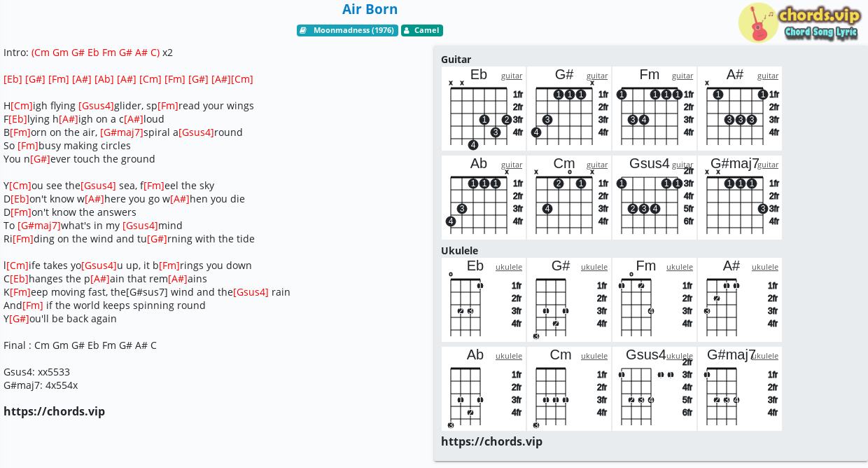Click the "guitar" link beside the Eb chord
The height and width of the screenshot is (468, 868).
coord(512,76)
